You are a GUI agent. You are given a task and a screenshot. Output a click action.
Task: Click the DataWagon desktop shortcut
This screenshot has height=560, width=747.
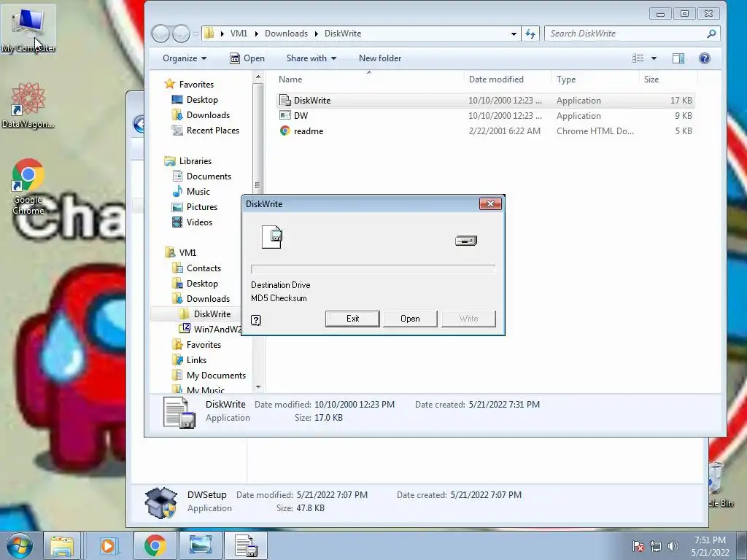tap(28, 105)
